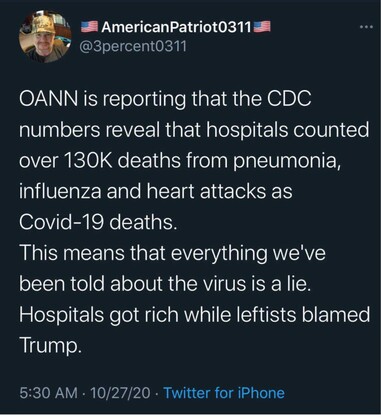Open the three-dot more options menu

[367, 27]
